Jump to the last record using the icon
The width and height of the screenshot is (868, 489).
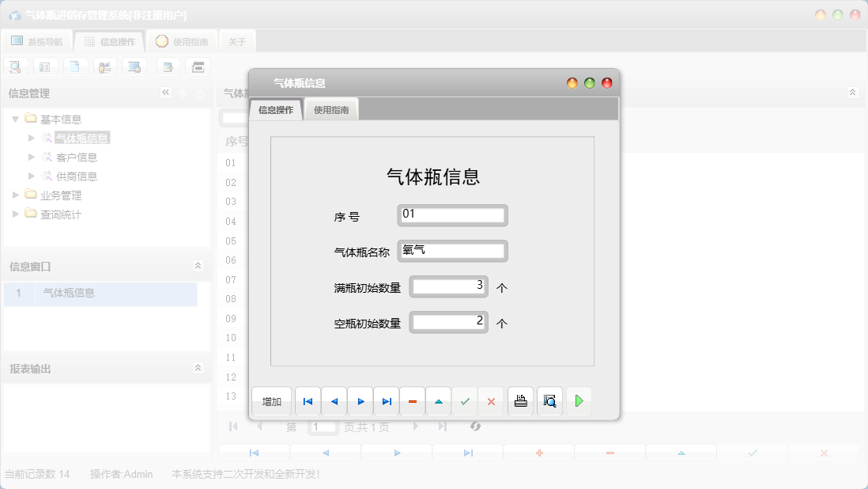386,401
